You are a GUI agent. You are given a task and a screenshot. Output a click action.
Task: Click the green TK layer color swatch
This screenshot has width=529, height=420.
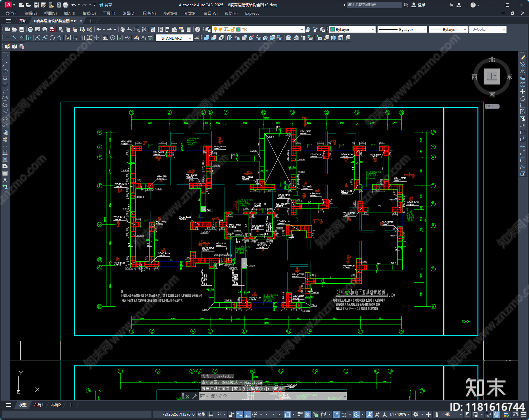(x=238, y=29)
